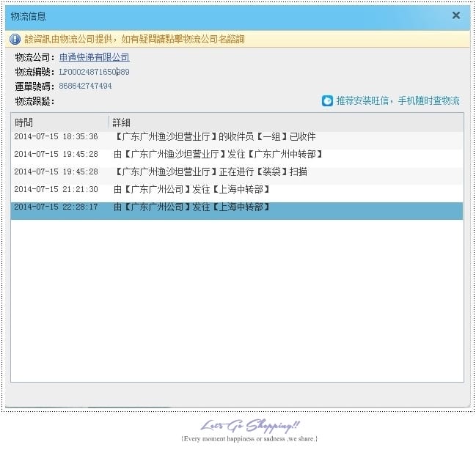Click the Wangwang icon beside 推荐安装旺信
Image resolution: width=476 pixels, height=450 pixels.
click(327, 100)
